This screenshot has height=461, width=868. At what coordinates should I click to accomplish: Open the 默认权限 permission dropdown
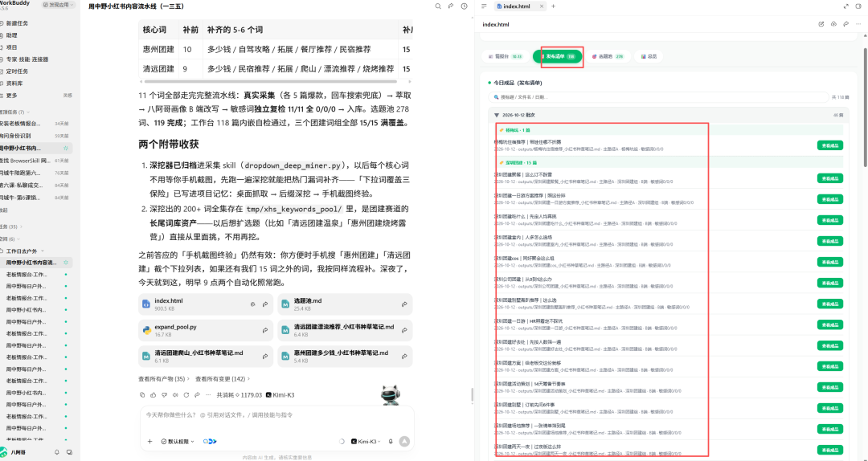tap(178, 442)
